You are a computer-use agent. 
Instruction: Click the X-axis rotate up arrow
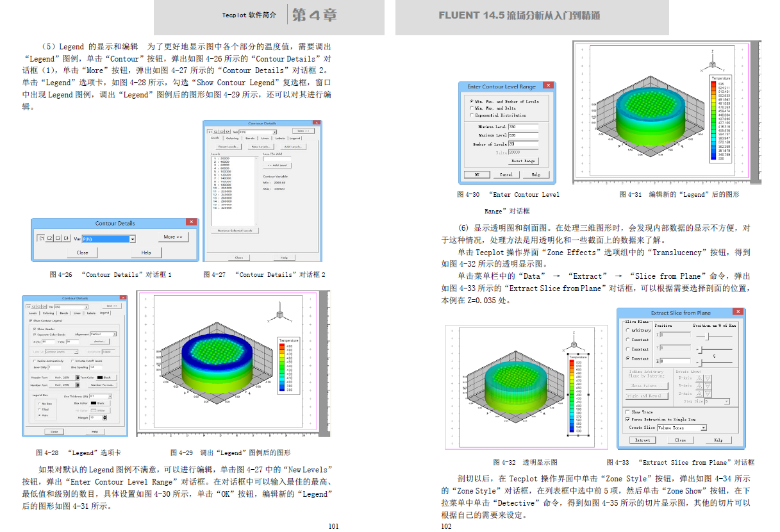[x=699, y=379]
